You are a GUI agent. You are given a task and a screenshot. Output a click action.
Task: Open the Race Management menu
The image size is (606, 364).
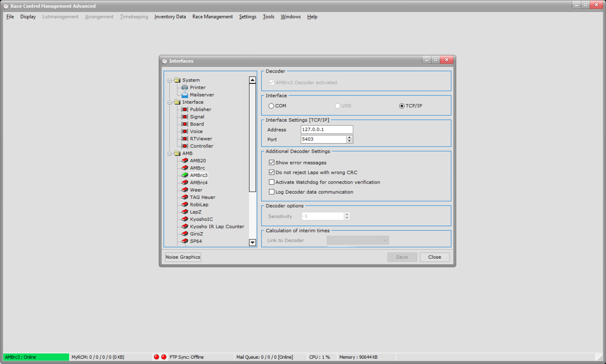(212, 17)
